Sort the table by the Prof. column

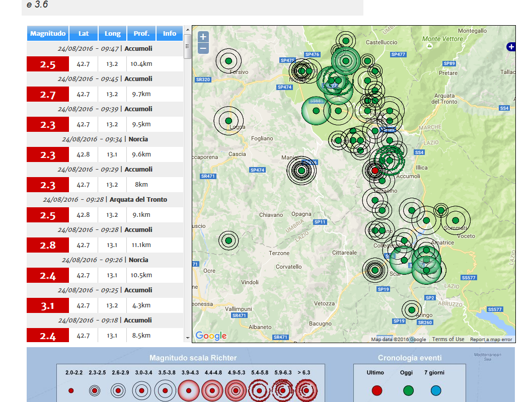[x=141, y=33]
